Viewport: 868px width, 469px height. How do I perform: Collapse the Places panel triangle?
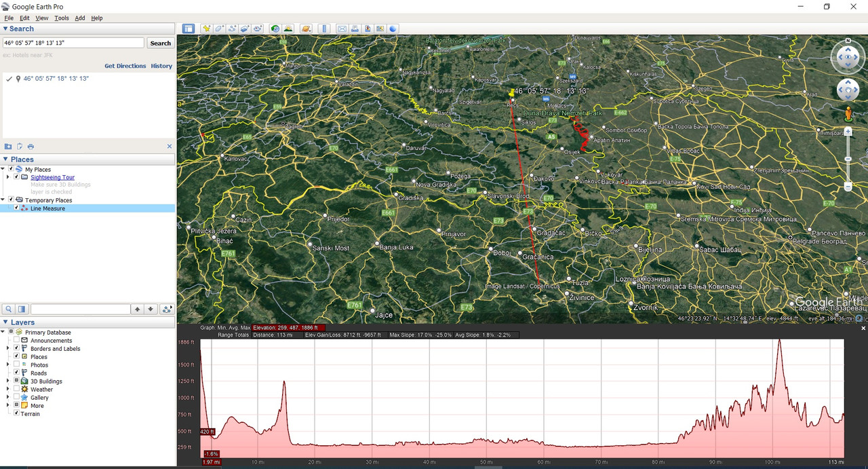point(5,160)
